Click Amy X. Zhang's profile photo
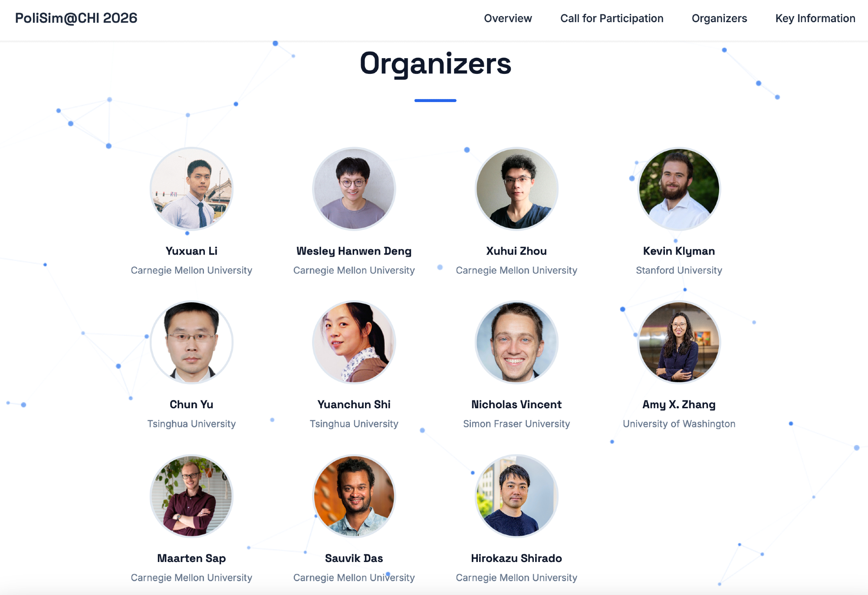868x595 pixels. 679,342
